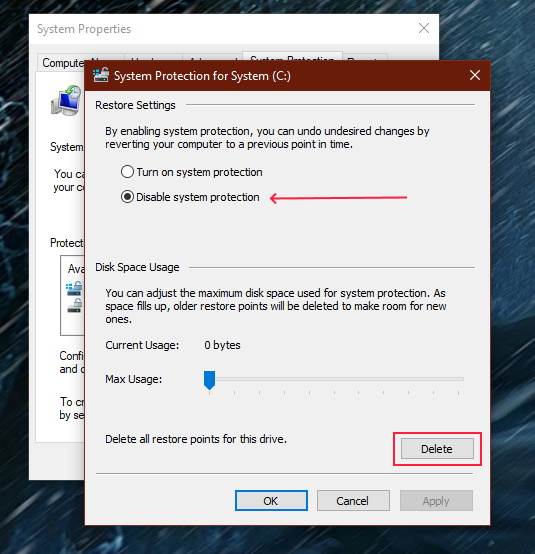The height and width of the screenshot is (554, 535).
Task: Click the greyed Apply button
Action: point(436,501)
